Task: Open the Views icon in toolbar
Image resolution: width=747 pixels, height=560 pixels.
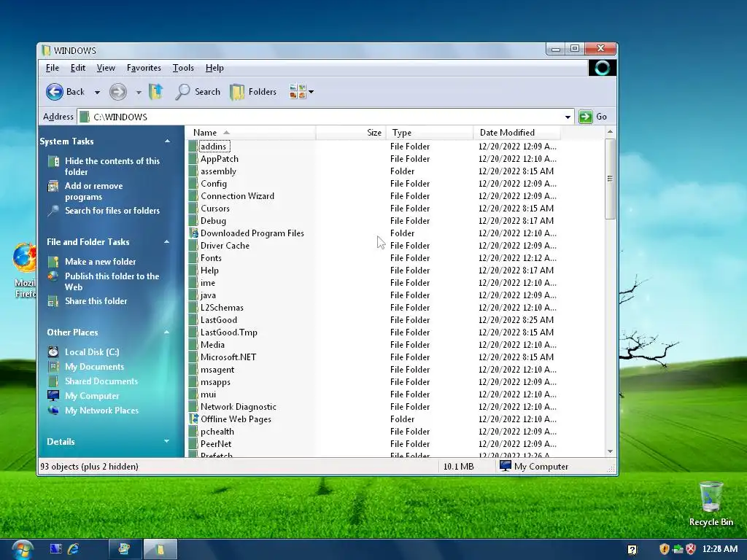Action: (x=298, y=91)
